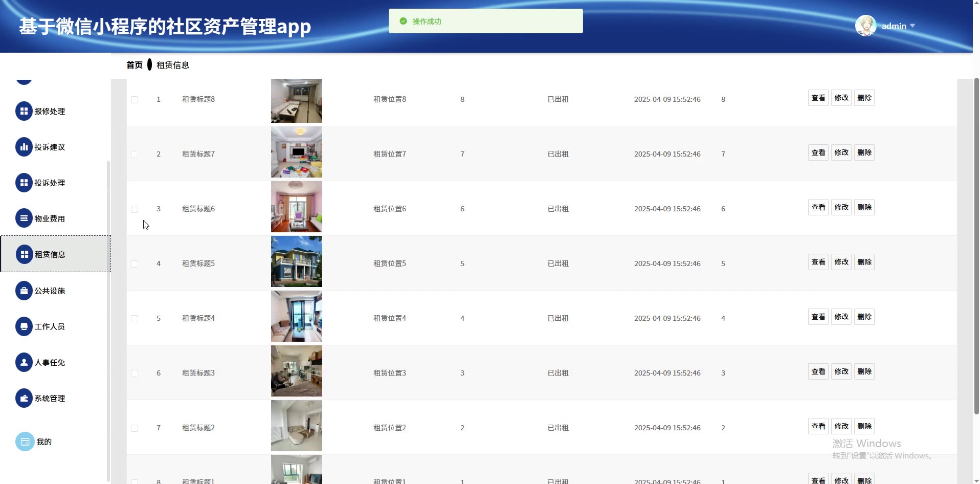980x484 pixels.
Task: Click the 租赁信息 grid icon
Action: 25,254
